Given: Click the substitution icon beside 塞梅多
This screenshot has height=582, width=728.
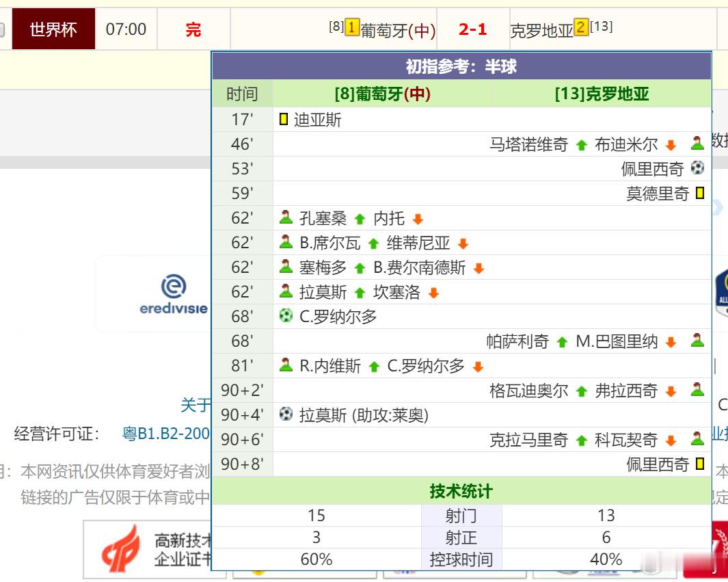Looking at the screenshot, I should 286,266.
